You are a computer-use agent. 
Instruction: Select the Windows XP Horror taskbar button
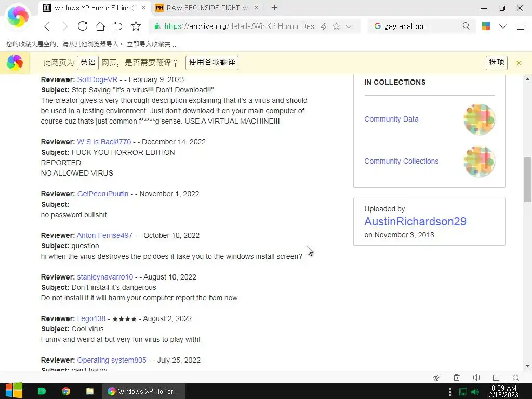click(144, 391)
